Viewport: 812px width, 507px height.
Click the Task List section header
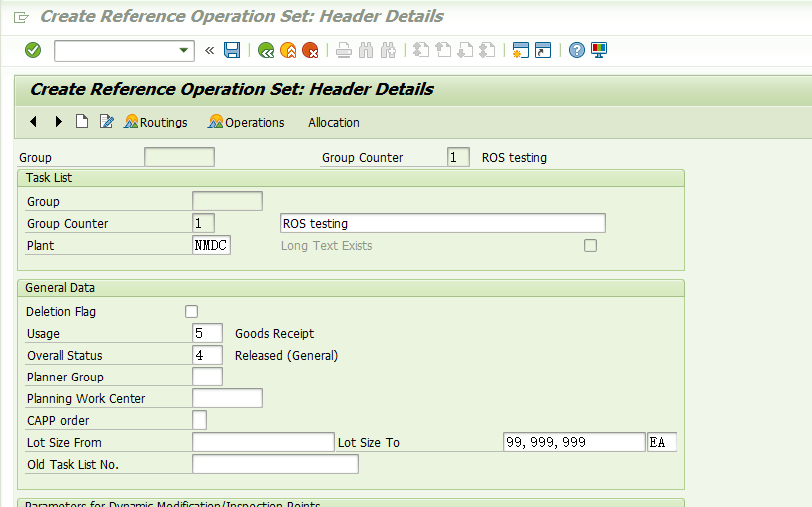351,178
